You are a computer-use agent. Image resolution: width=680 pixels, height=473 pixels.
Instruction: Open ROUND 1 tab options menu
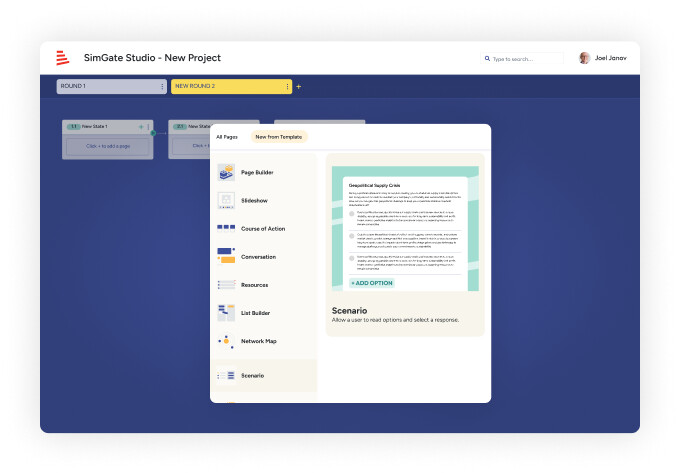[162, 87]
